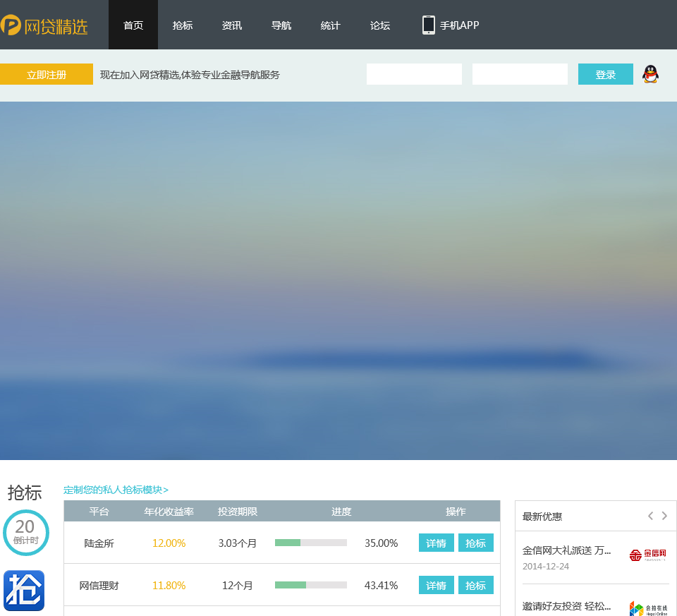Screen dimensions: 677x616
Task: Click the 网信理财 progress bar
Action: (x=311, y=586)
